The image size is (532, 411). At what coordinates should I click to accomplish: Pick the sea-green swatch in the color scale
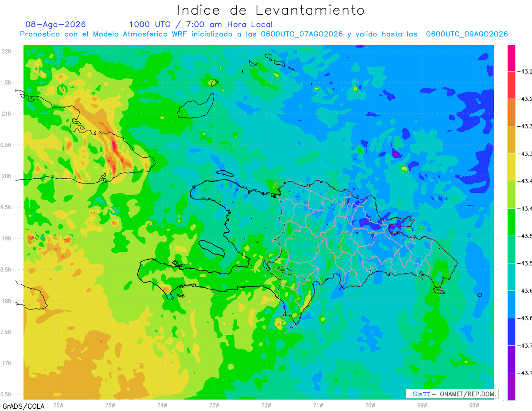[x=511, y=249]
